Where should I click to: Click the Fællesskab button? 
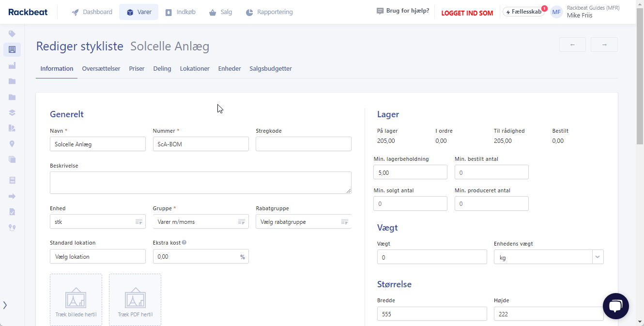523,12
